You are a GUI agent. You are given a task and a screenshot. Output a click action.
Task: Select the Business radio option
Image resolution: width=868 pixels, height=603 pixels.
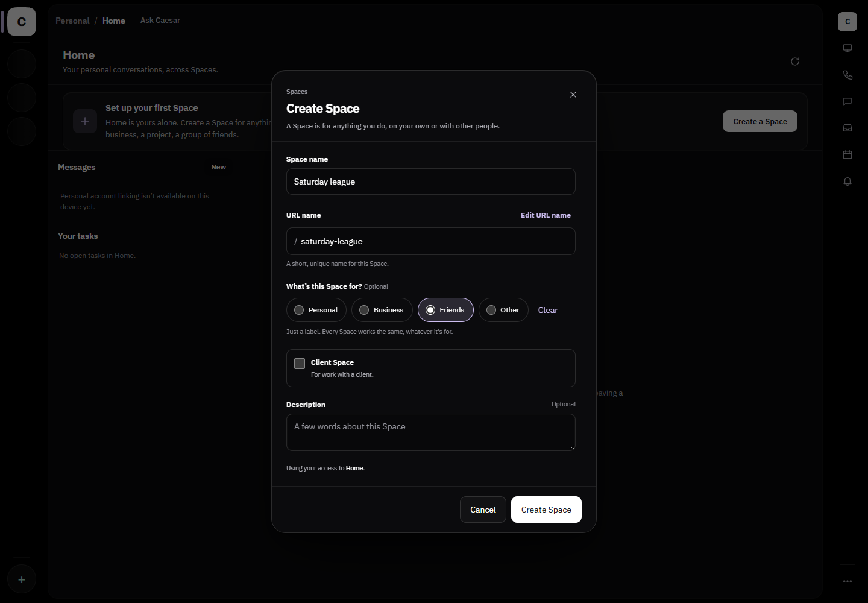(382, 310)
